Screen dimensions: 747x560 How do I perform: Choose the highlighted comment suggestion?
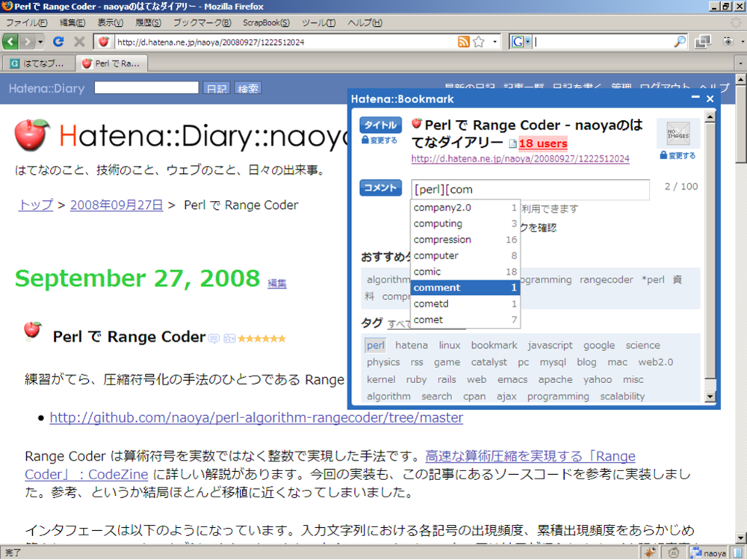tap(465, 287)
